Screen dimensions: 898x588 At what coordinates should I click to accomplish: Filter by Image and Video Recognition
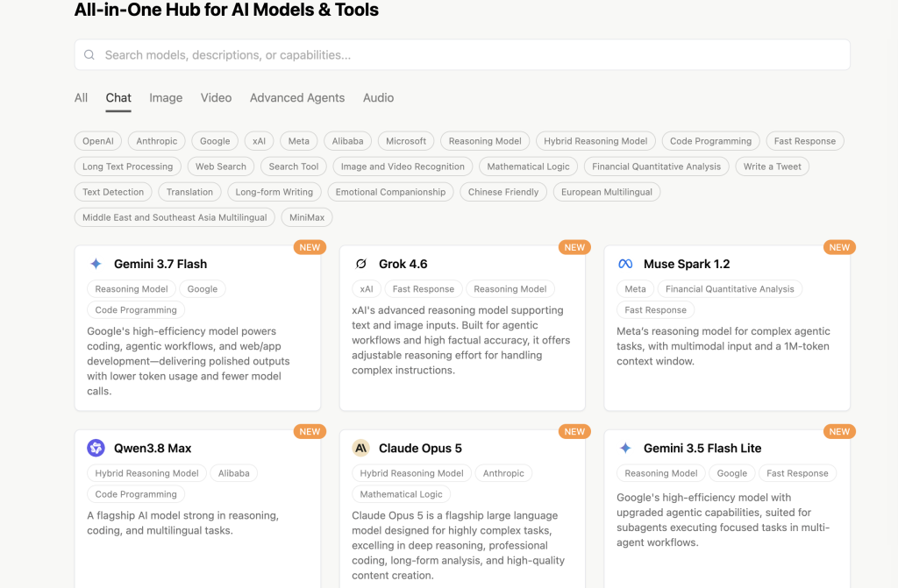[x=403, y=166]
